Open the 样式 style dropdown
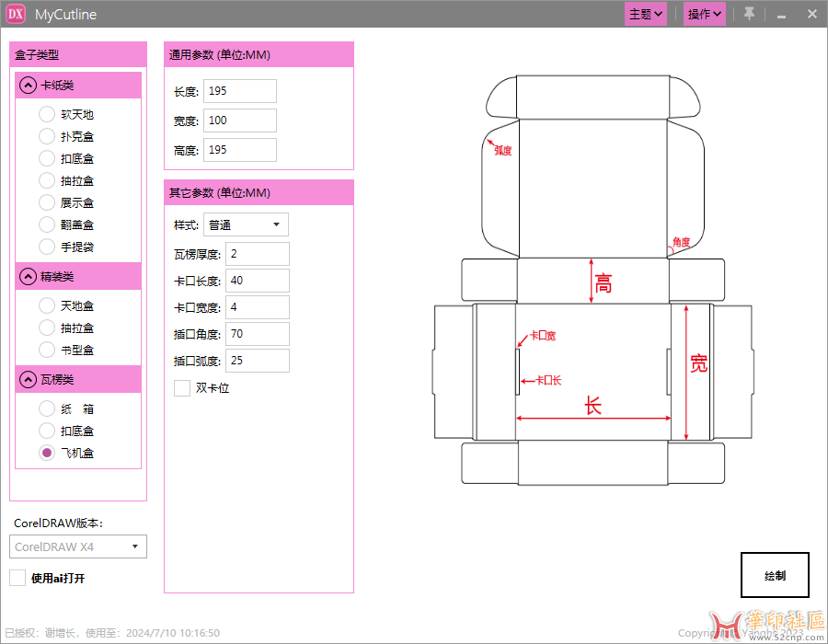Viewport: 828px width, 644px height. click(x=245, y=225)
